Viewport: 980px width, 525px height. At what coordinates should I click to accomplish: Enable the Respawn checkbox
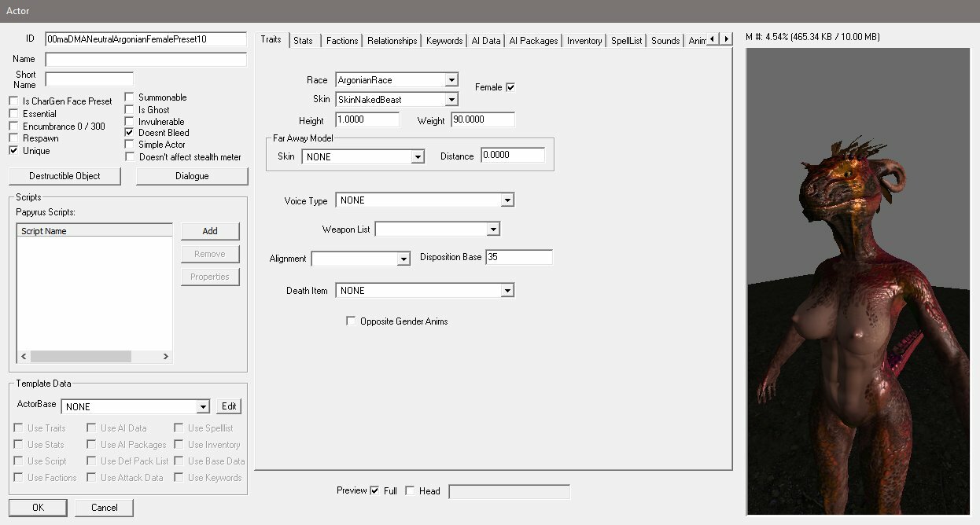[x=13, y=138]
